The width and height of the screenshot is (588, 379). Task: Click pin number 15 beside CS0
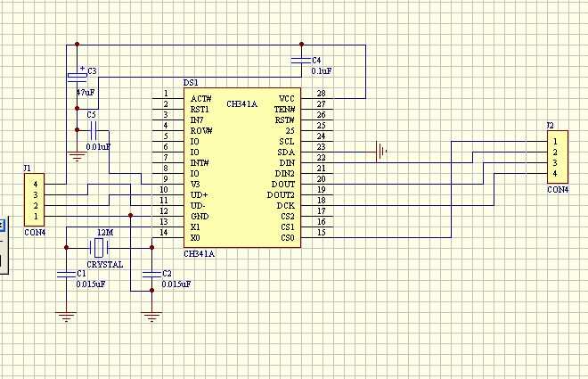322,232
